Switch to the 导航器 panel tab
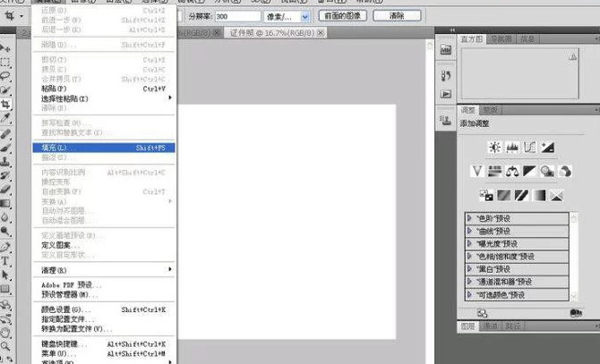The image size is (600, 364). click(501, 39)
